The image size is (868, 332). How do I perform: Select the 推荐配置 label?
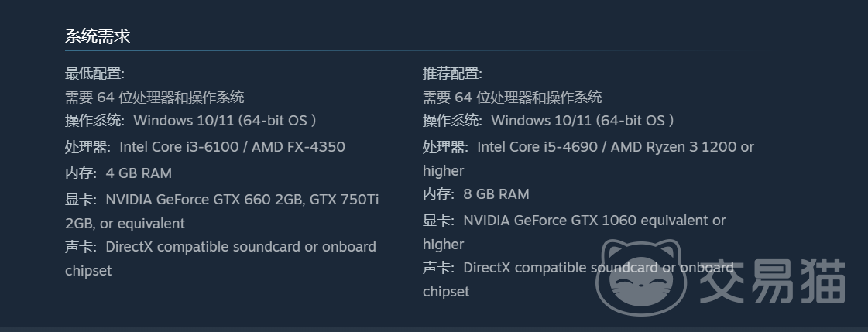(452, 74)
